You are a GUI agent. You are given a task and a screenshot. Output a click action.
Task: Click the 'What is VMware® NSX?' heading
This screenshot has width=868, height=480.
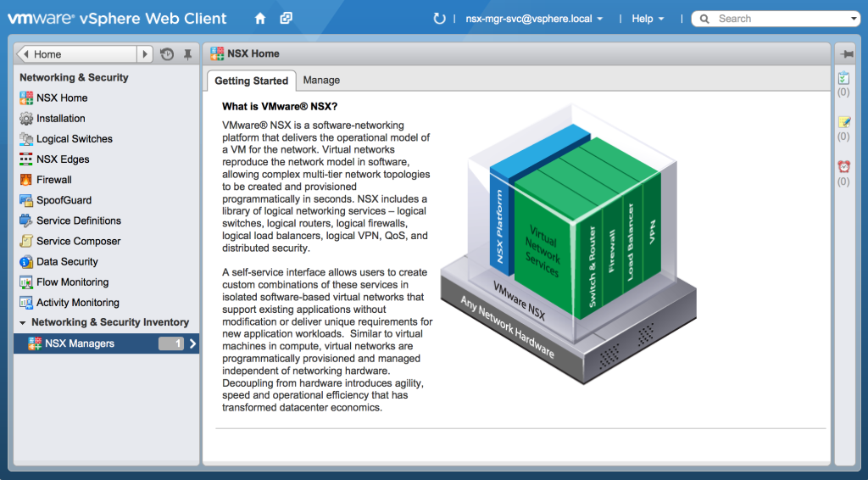pyautogui.click(x=280, y=106)
